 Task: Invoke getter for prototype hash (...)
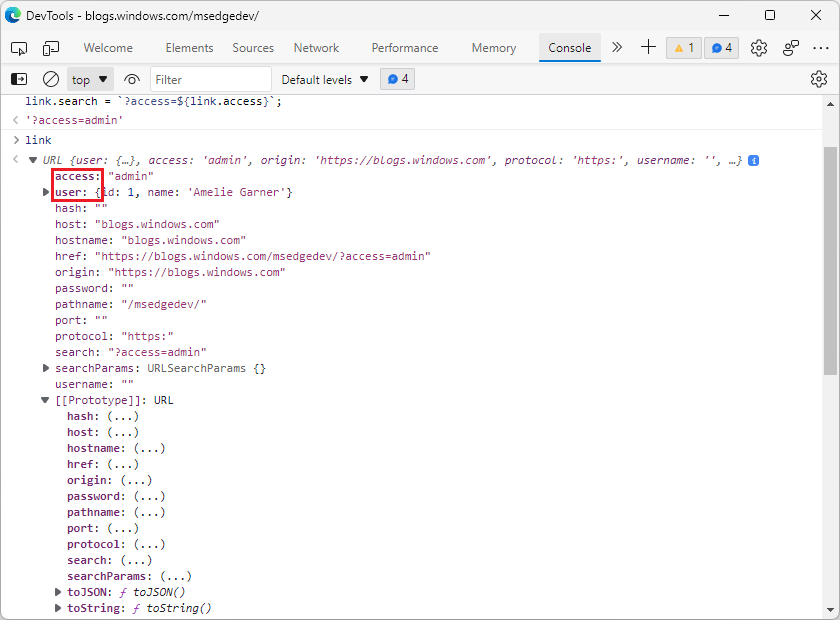pos(123,416)
